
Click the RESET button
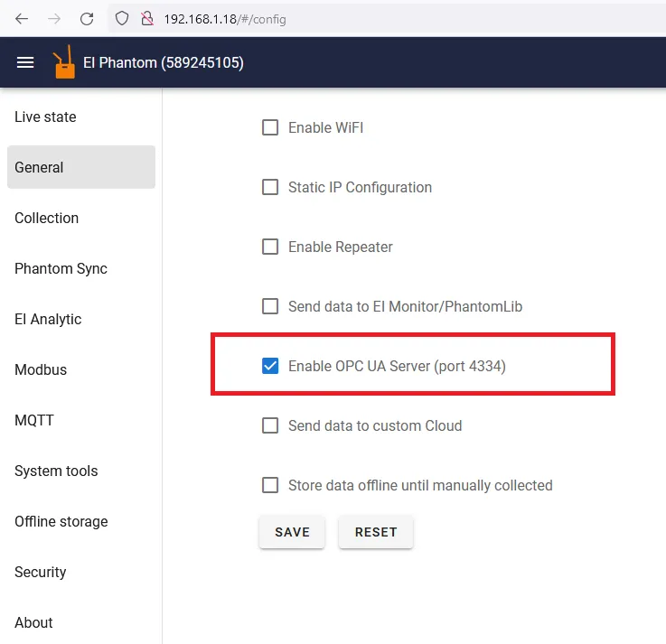[376, 532]
